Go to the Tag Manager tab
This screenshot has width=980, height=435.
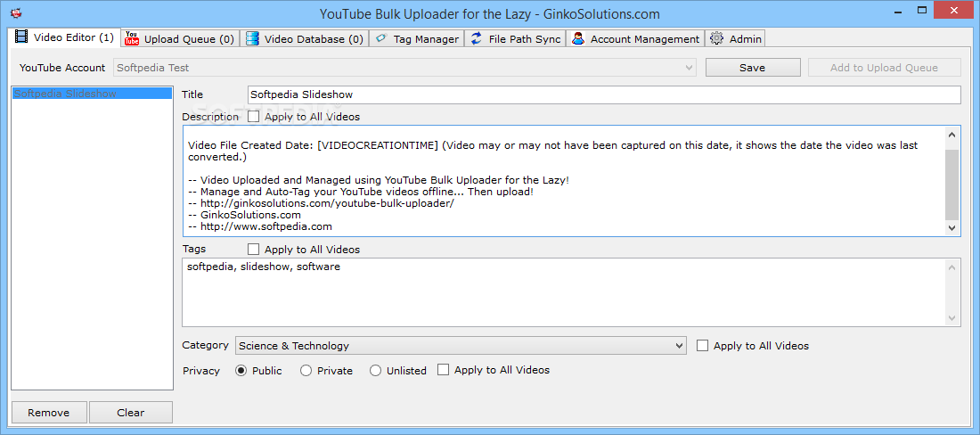(417, 38)
